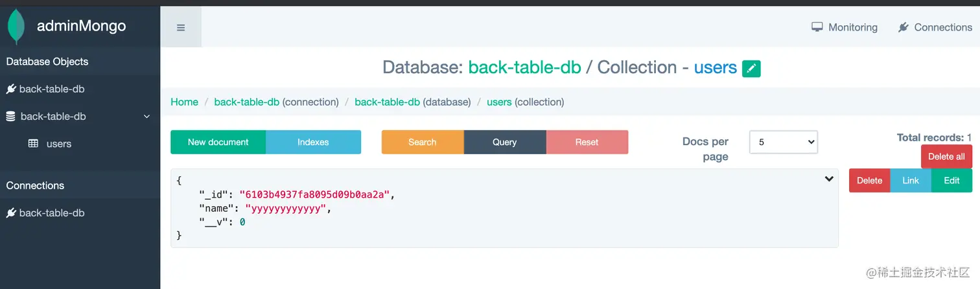980x289 pixels.
Task: Open back-table-db database breadcrumb link
Action: tap(388, 102)
